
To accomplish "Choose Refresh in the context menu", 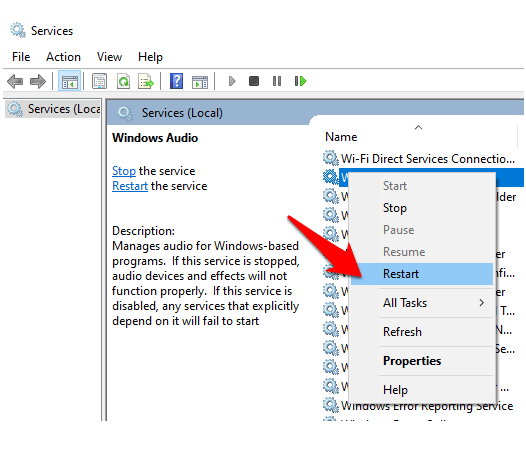I will tap(422, 332).
